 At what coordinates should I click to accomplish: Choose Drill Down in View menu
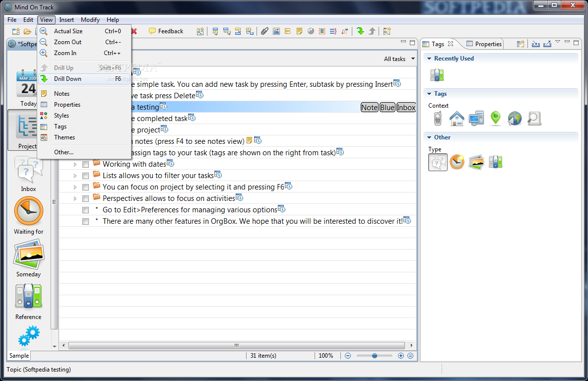click(x=84, y=79)
